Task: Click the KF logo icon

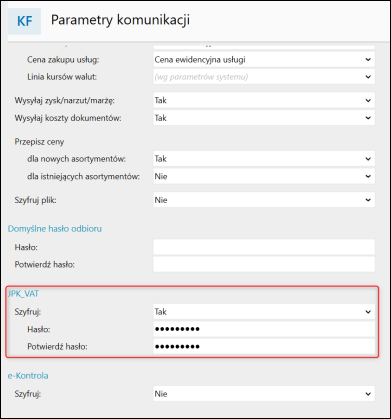Action: coord(24,22)
